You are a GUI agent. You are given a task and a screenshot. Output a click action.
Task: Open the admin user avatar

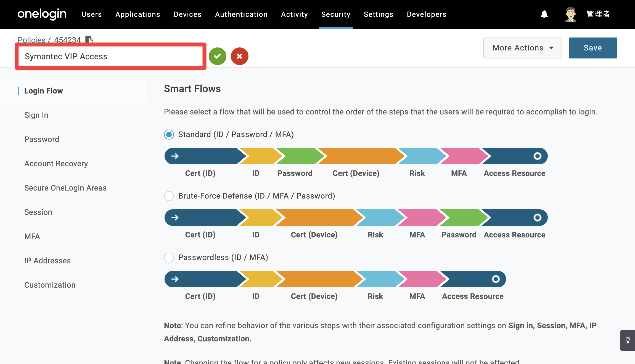pos(570,14)
